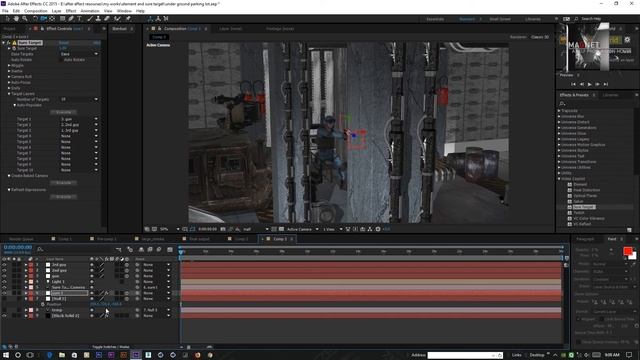Select the Puppet Pin tool
This screenshot has width=640, height=360.
click(128, 18)
